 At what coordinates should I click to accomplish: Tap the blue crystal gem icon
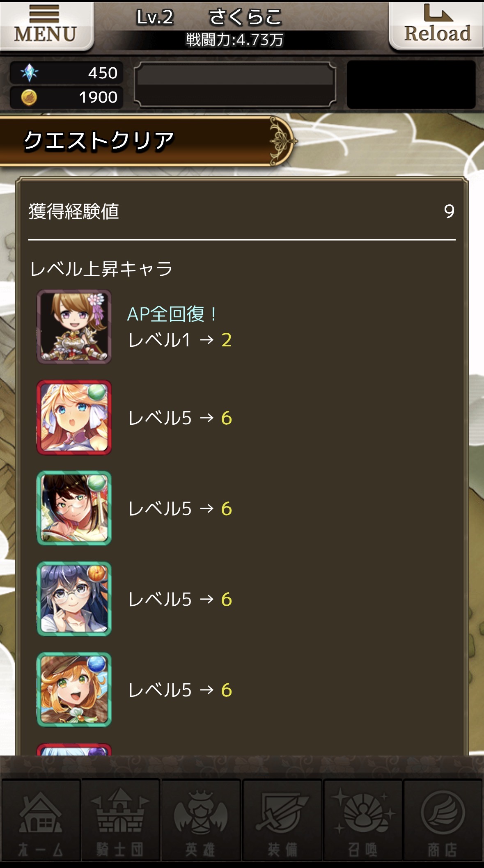(29, 73)
